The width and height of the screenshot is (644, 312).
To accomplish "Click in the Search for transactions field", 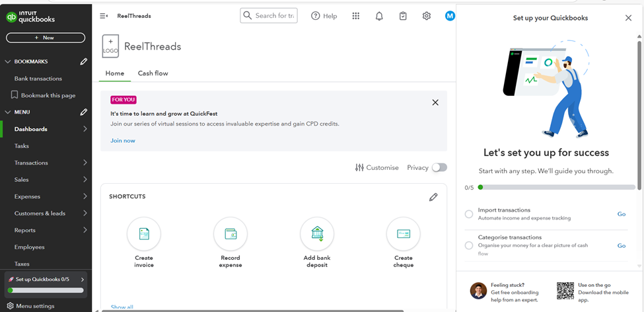I will (x=269, y=16).
